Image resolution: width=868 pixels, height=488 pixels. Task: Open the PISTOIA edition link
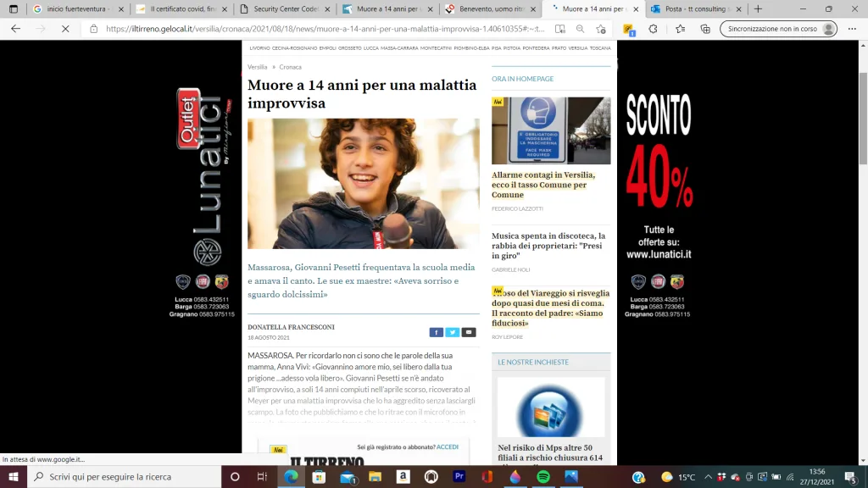[511, 48]
